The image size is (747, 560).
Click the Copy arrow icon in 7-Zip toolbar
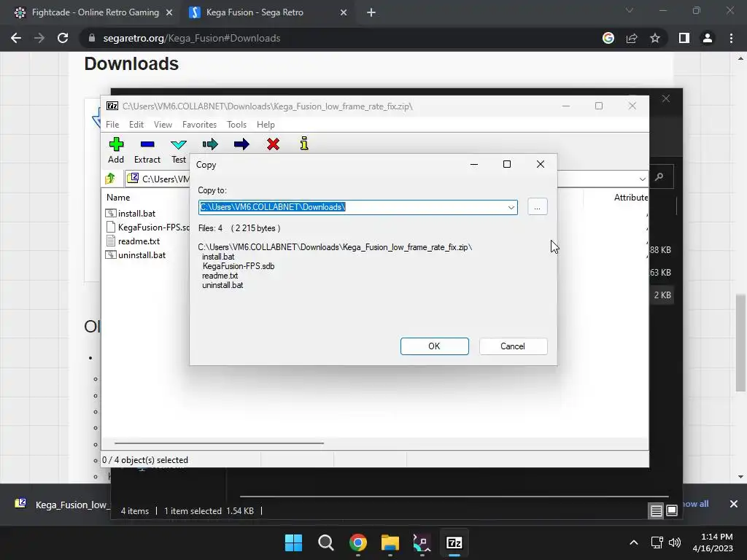pyautogui.click(x=210, y=144)
